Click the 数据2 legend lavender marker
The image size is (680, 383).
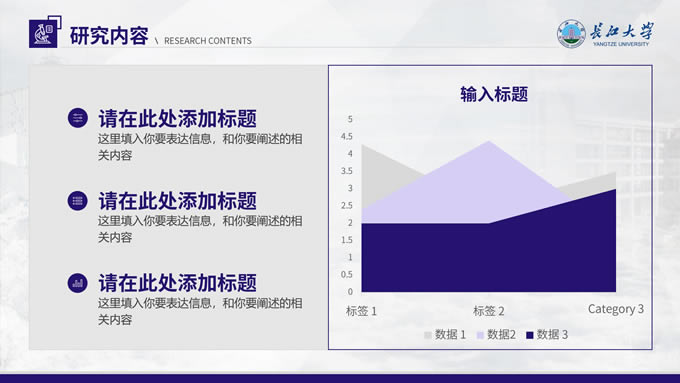click(x=480, y=335)
